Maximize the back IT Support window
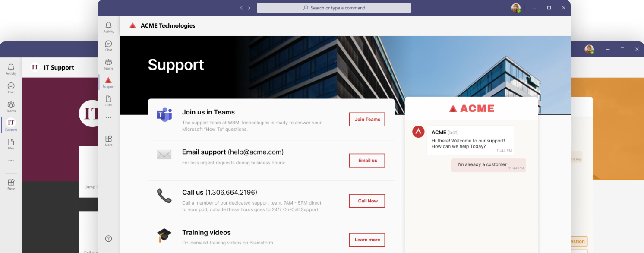Screen dimensions: 644x253 coord(622,50)
